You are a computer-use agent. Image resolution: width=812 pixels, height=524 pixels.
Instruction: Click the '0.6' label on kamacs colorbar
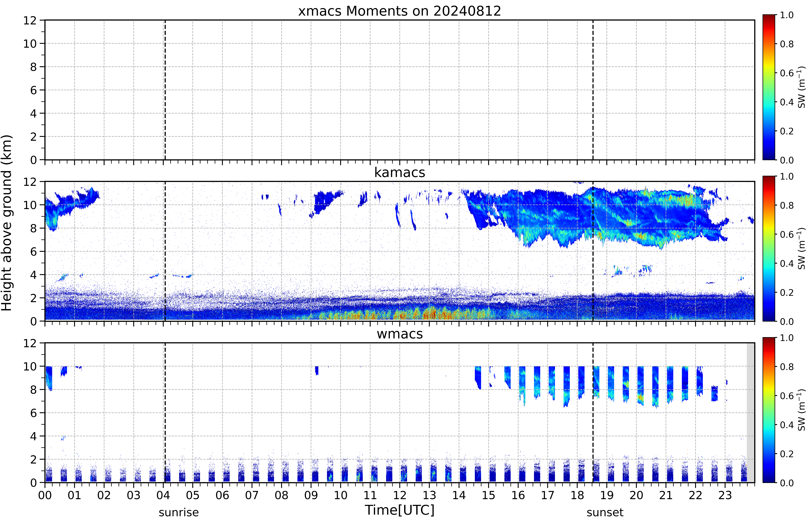[787, 234]
